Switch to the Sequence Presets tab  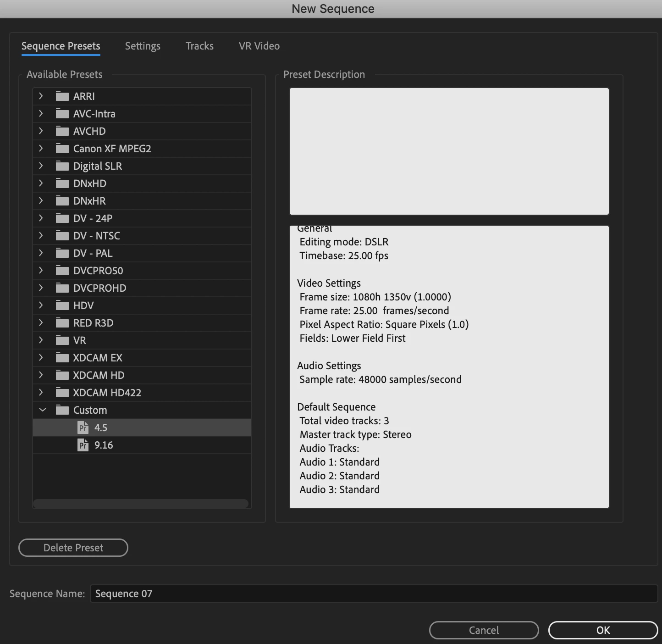click(61, 46)
